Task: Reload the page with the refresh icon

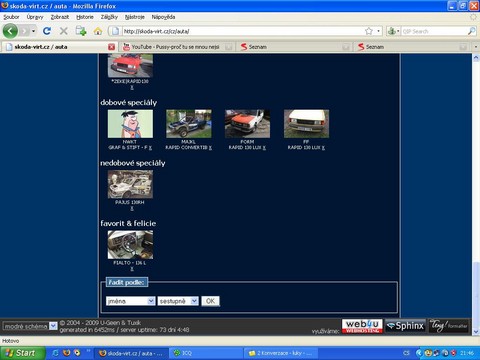Action: (47, 31)
